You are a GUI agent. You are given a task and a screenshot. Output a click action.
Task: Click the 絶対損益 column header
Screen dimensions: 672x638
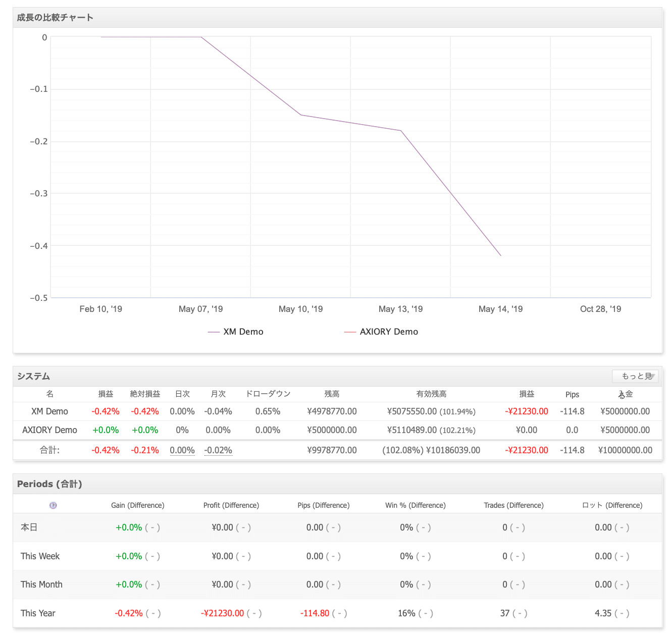point(145,394)
